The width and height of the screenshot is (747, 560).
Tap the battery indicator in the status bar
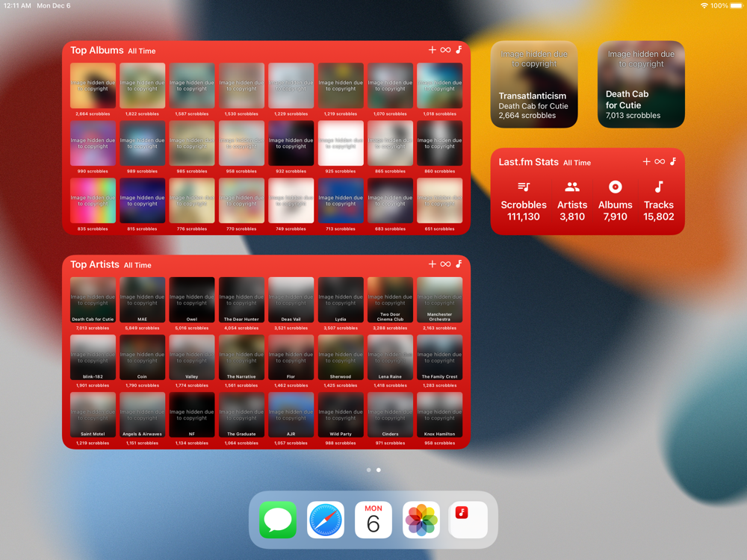pos(737,6)
